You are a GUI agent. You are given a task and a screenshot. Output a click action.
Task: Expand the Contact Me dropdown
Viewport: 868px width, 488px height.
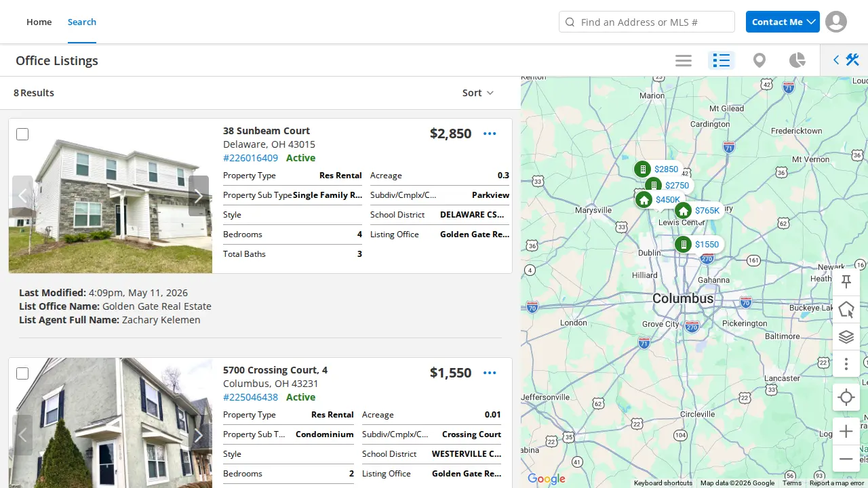pos(783,22)
